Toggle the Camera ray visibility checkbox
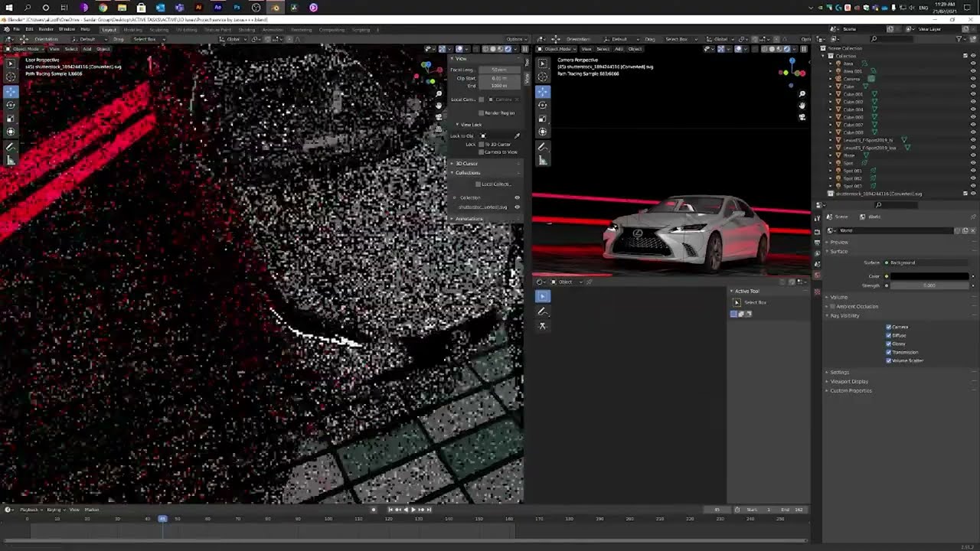Viewport: 980px width, 551px height. point(889,327)
